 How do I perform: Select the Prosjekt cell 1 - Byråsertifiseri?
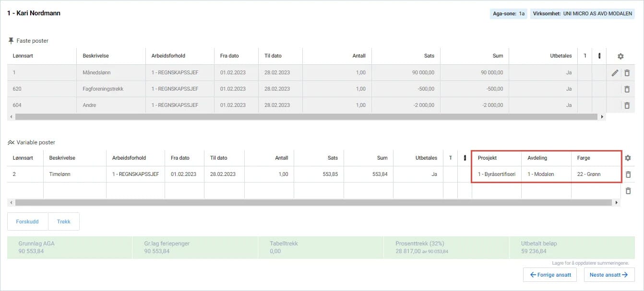point(497,174)
